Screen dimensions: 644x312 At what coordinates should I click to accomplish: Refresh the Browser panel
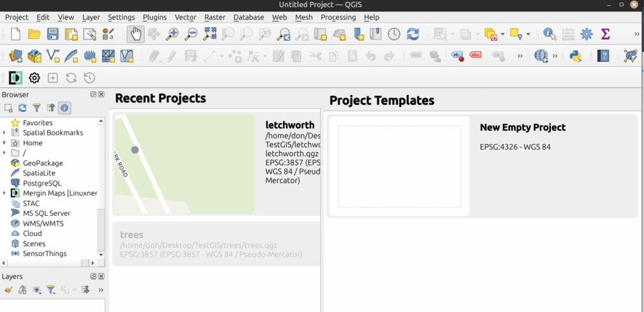click(x=22, y=108)
